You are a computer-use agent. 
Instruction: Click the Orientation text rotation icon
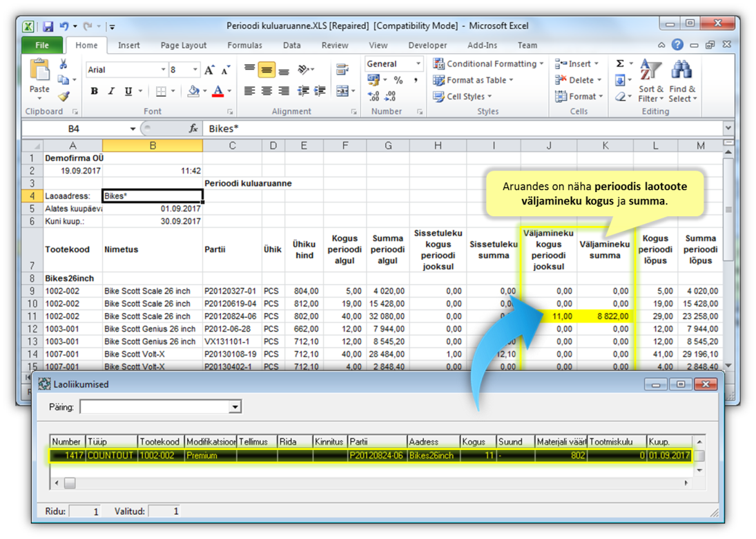click(303, 70)
